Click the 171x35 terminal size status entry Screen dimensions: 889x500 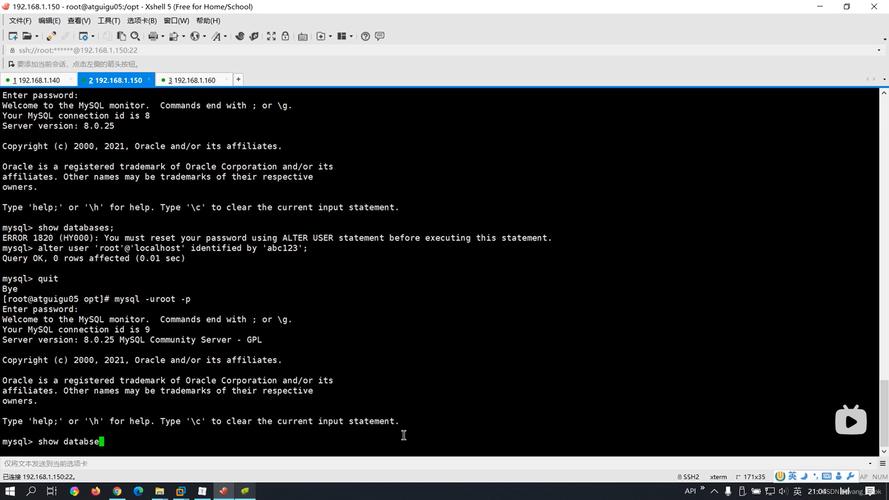click(751, 477)
